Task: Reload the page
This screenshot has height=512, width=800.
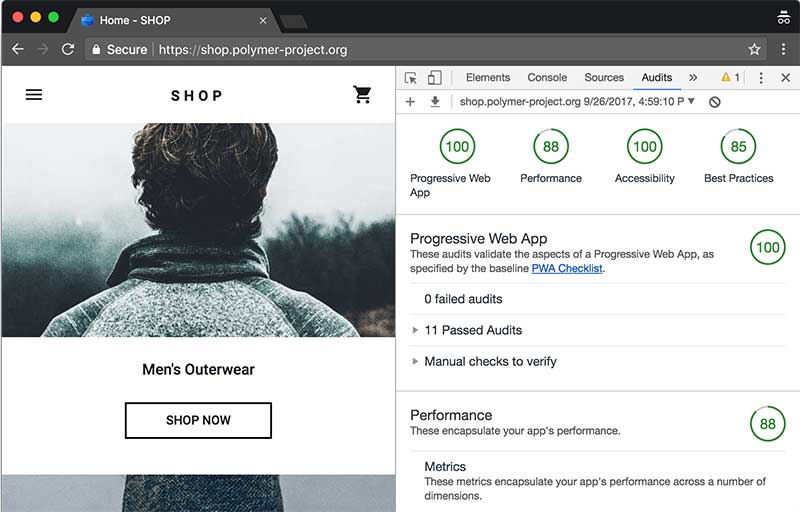Action: coord(68,49)
